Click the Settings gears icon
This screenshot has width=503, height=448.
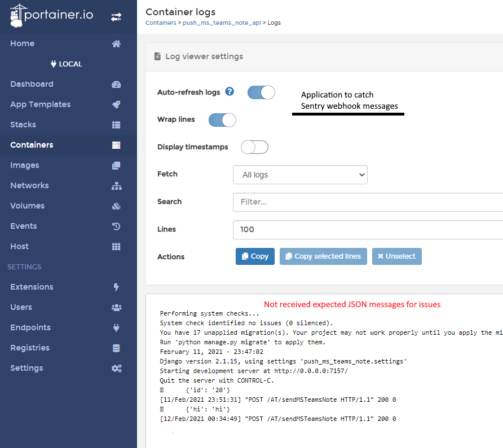click(117, 368)
